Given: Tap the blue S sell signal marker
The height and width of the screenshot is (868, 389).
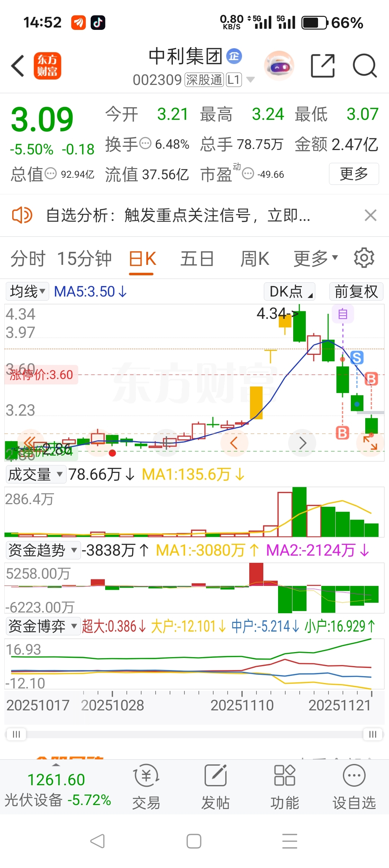Looking at the screenshot, I should [x=357, y=358].
